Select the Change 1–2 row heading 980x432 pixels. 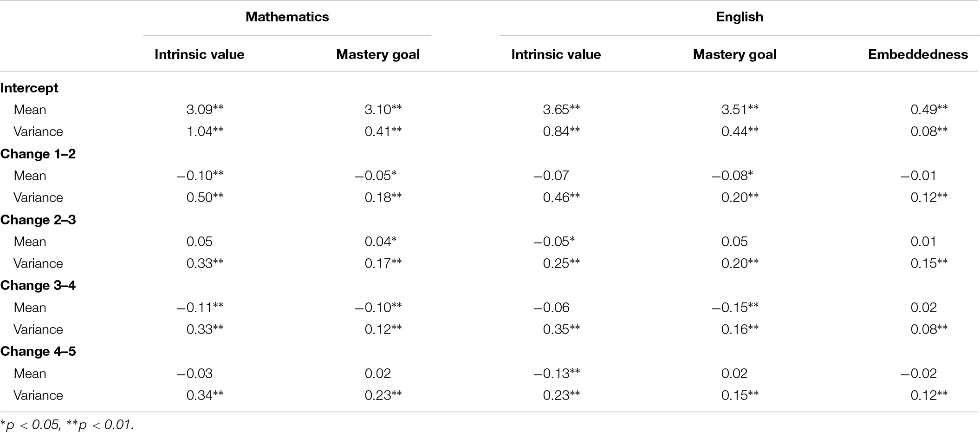coord(38,154)
